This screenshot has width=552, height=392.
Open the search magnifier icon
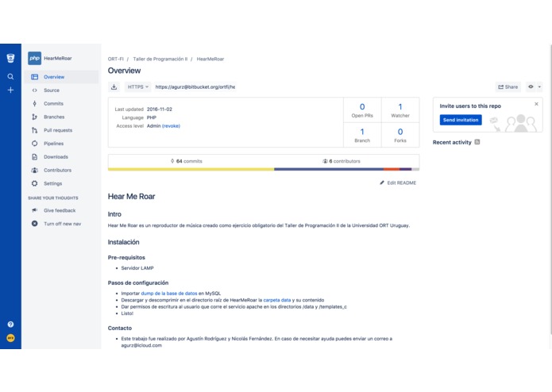(10, 76)
